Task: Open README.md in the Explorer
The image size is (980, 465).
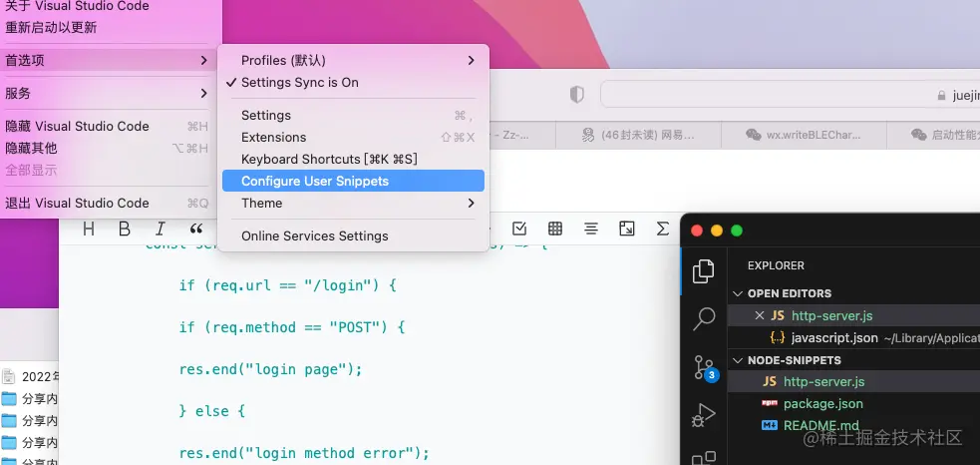Action: tap(853, 425)
